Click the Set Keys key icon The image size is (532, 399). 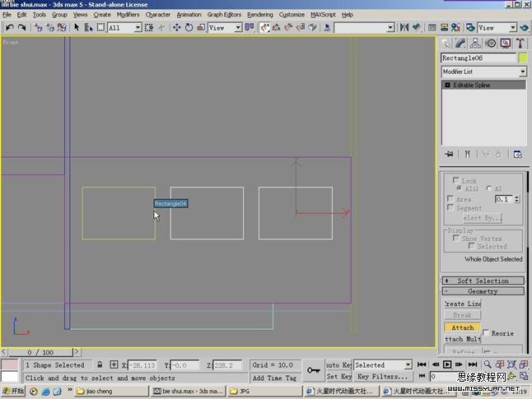tap(314, 370)
